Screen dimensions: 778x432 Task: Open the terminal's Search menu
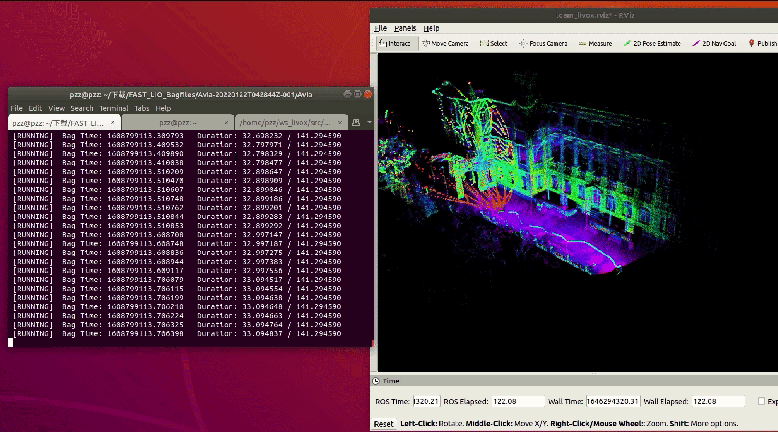click(82, 108)
